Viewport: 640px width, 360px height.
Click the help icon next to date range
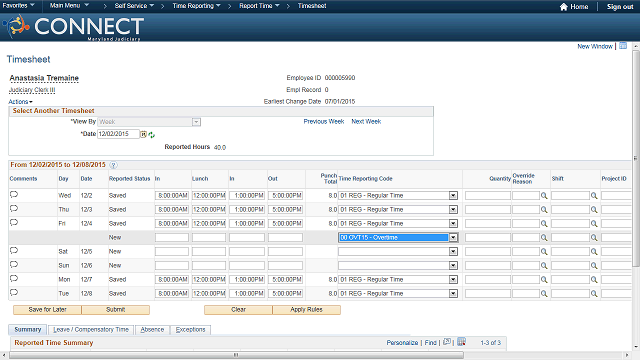tap(113, 165)
